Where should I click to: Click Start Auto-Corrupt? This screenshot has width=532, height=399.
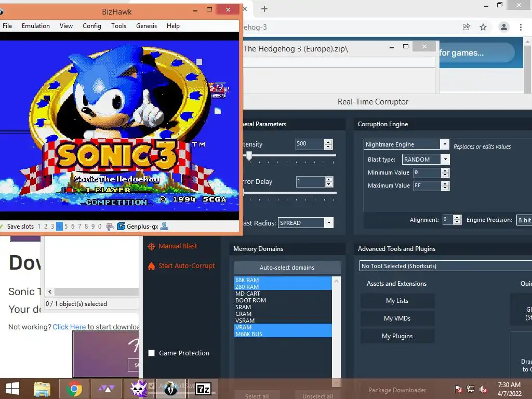pos(187,266)
